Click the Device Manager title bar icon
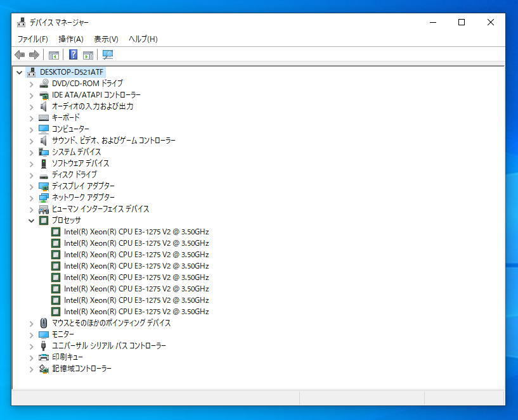The width and height of the screenshot is (518, 420). (x=22, y=22)
